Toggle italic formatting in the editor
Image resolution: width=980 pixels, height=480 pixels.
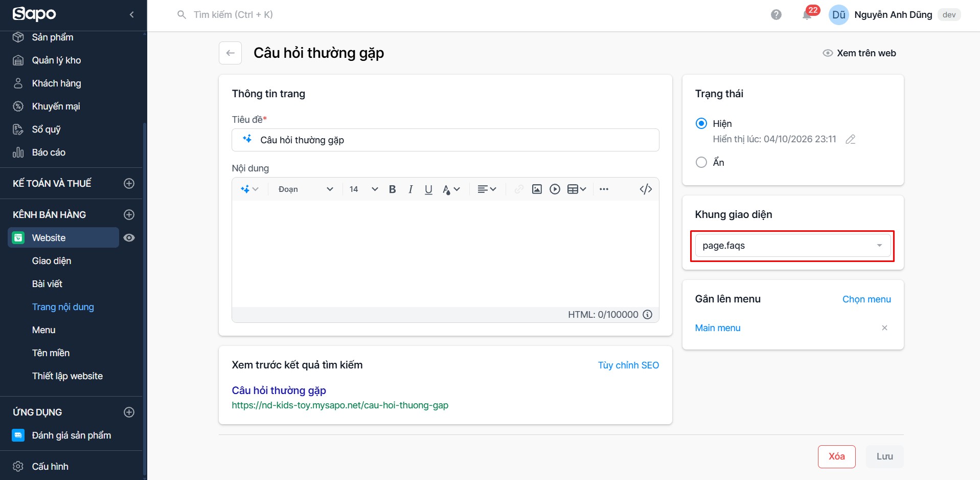click(x=410, y=189)
